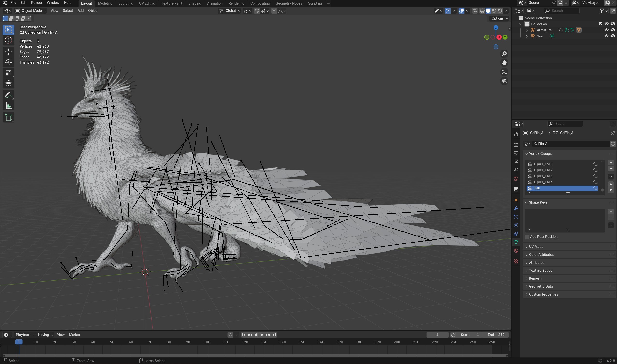Open the Render menu

point(36,3)
